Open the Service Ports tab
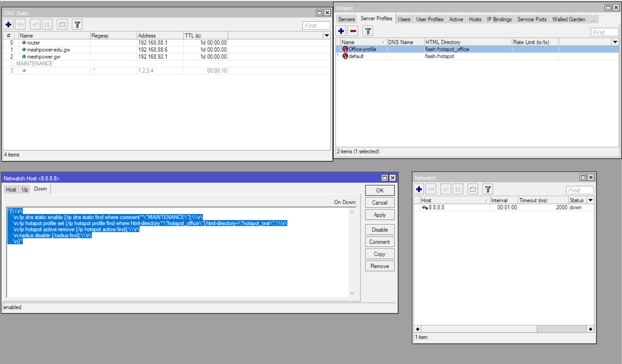The width and height of the screenshot is (622, 364). coord(532,19)
